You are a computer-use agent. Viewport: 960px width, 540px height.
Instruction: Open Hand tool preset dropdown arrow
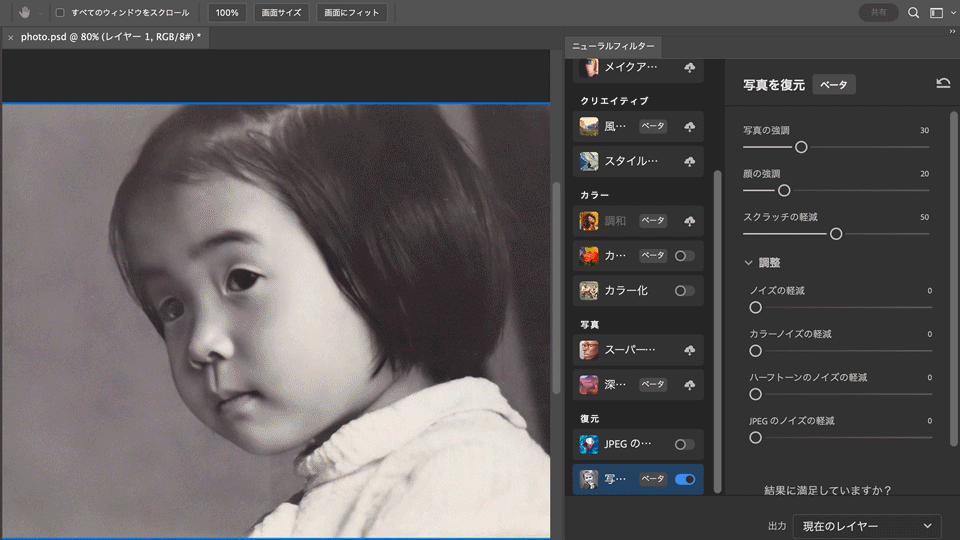tap(40, 13)
